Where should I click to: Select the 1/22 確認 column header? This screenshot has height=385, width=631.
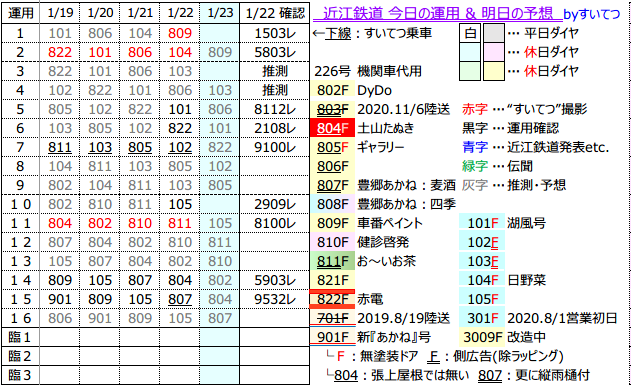(275, 13)
